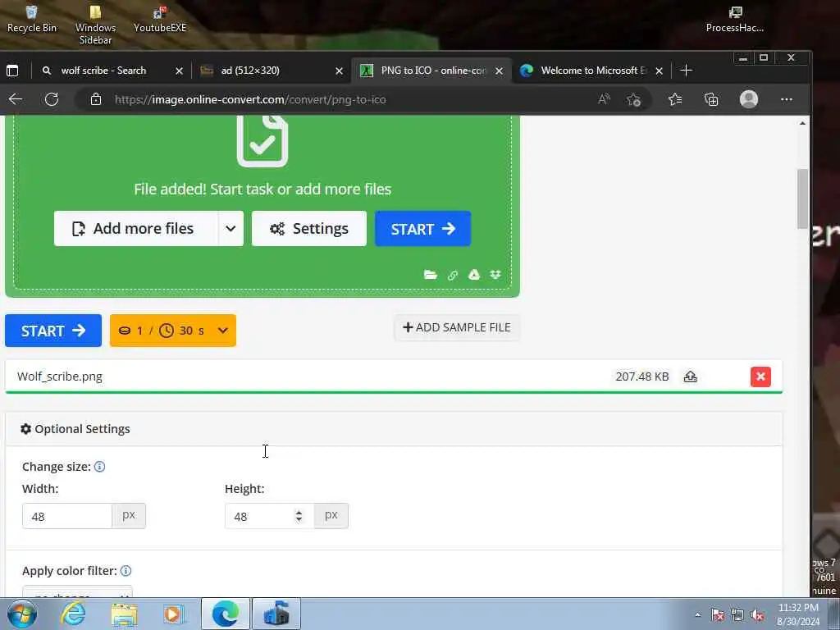
Task: Go back to the previous page
Action: point(16,99)
